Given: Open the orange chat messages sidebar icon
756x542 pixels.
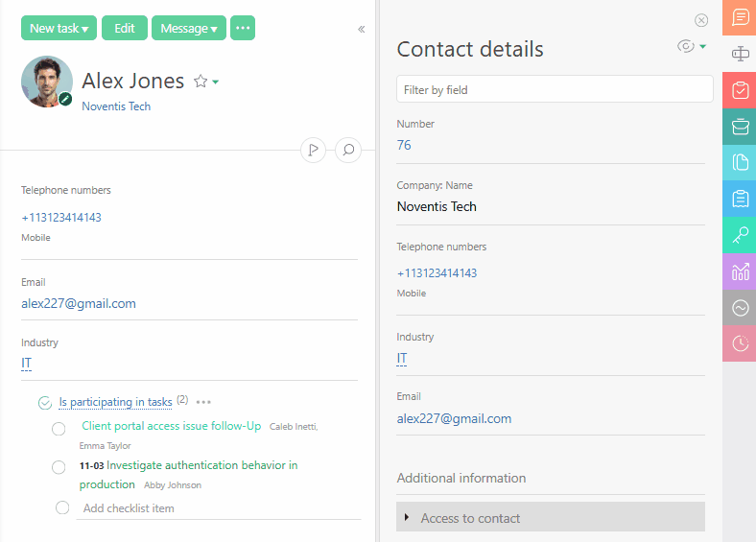Looking at the screenshot, I should (740, 18).
